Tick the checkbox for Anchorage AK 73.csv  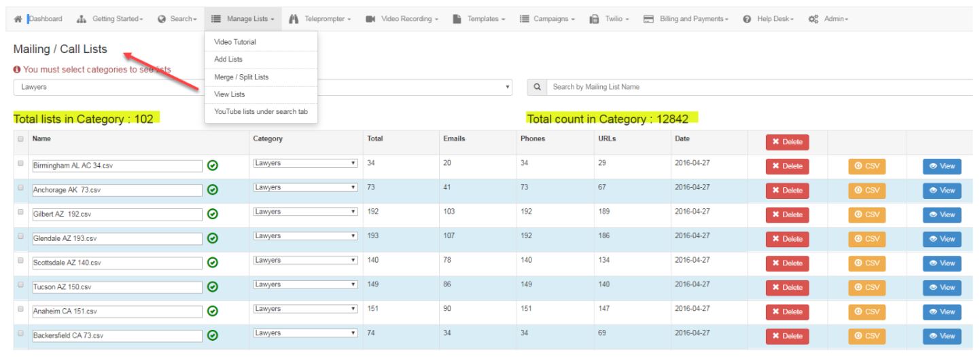[x=20, y=188]
